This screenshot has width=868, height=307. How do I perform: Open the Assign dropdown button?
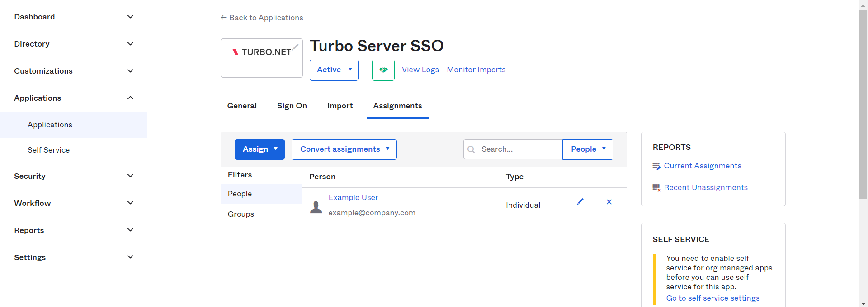click(259, 149)
